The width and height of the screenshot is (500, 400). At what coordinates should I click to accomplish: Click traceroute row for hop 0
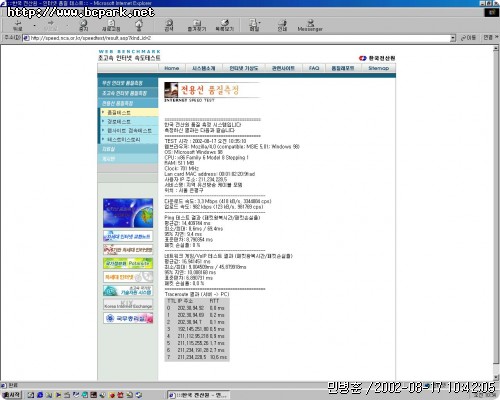click(x=197, y=308)
